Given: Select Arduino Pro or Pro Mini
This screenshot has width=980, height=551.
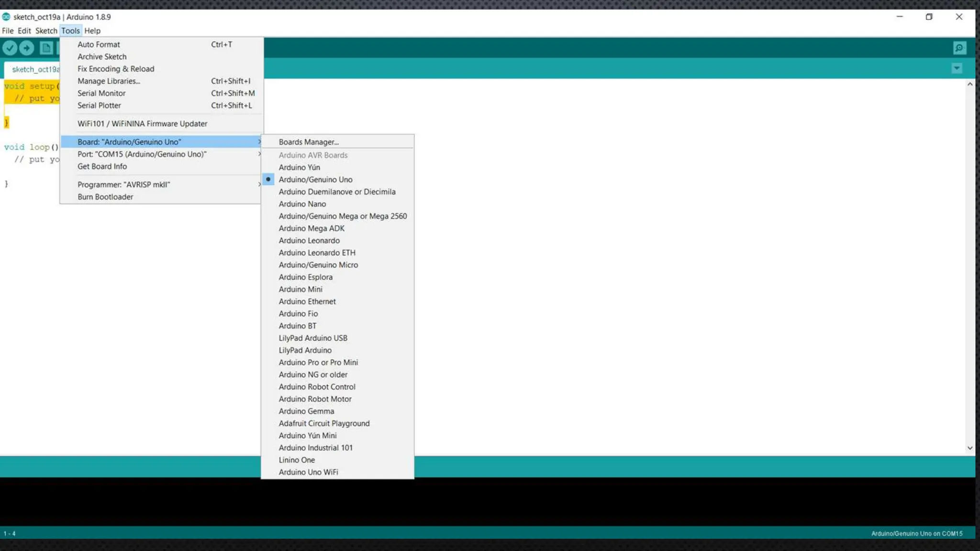Looking at the screenshot, I should point(337,363).
